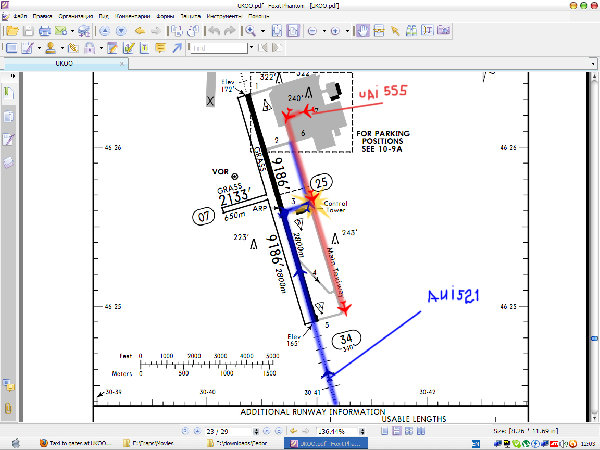
Task: Click the Save diskette icon
Action: click(29, 31)
